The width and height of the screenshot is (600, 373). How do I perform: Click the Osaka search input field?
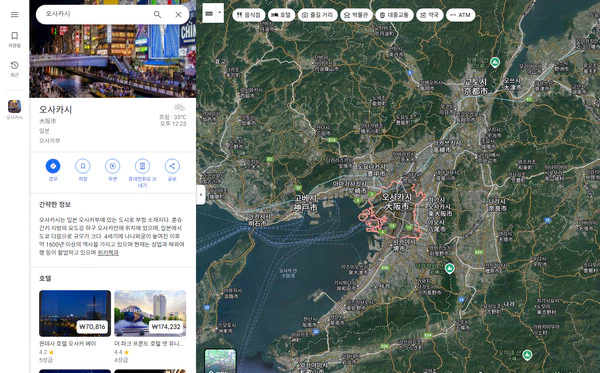pyautogui.click(x=96, y=14)
